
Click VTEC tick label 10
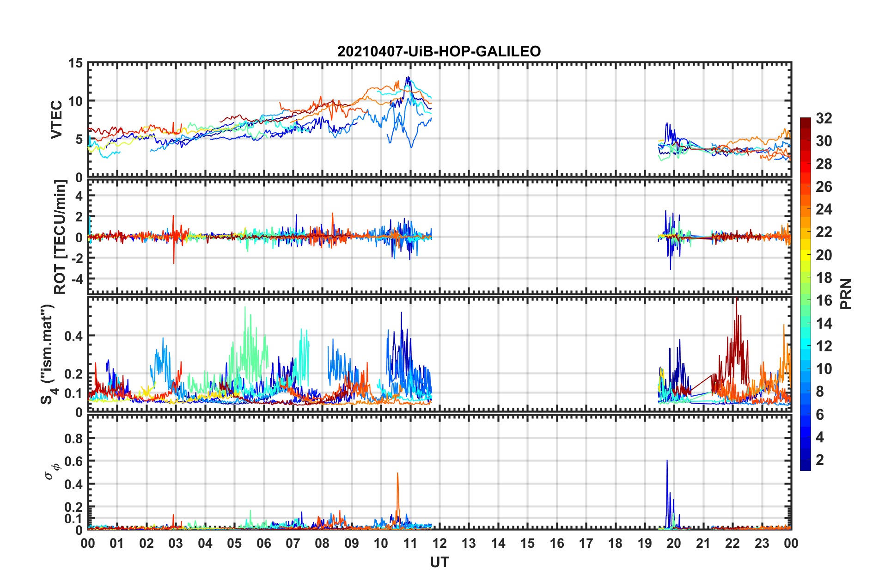click(x=75, y=101)
